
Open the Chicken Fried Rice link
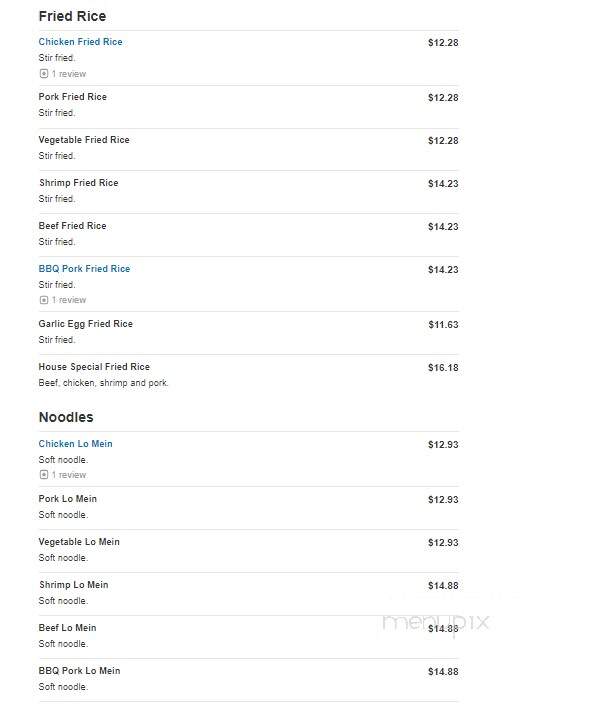click(80, 42)
